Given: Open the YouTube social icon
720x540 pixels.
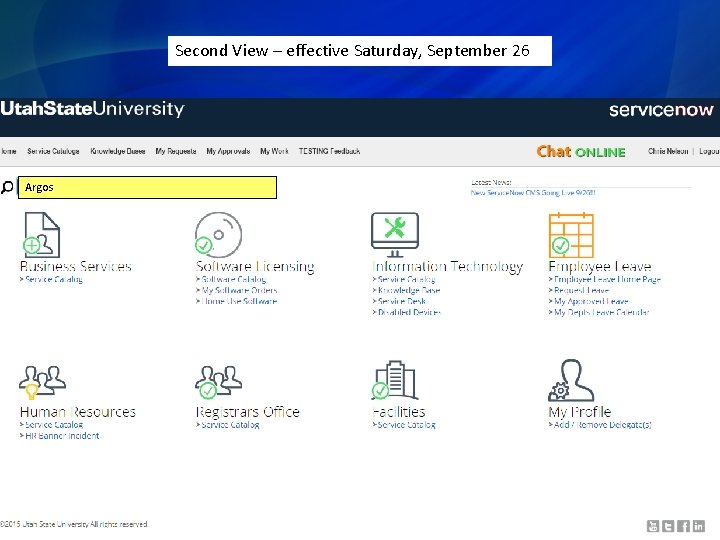Looking at the screenshot, I should click(653, 526).
